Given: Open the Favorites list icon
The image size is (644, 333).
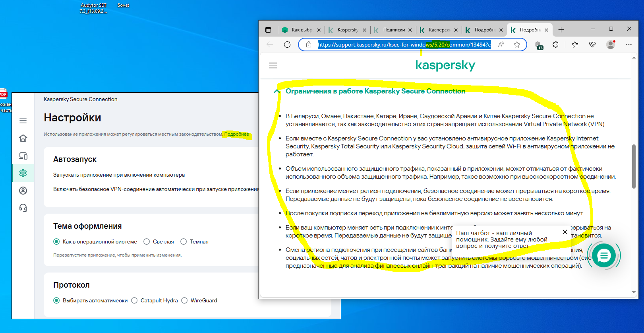Looking at the screenshot, I should [x=575, y=45].
